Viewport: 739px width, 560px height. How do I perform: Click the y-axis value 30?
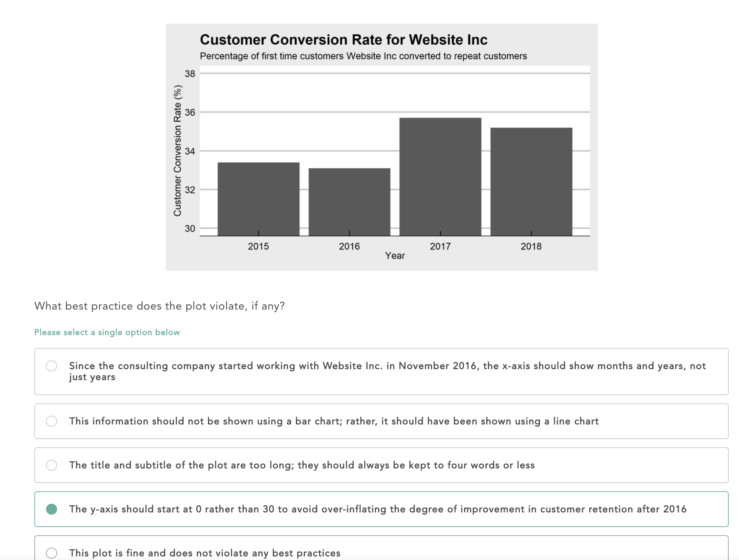[x=190, y=228]
